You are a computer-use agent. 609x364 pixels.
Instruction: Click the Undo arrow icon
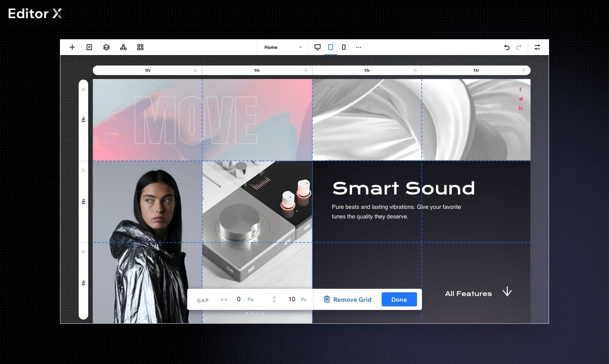pos(507,47)
